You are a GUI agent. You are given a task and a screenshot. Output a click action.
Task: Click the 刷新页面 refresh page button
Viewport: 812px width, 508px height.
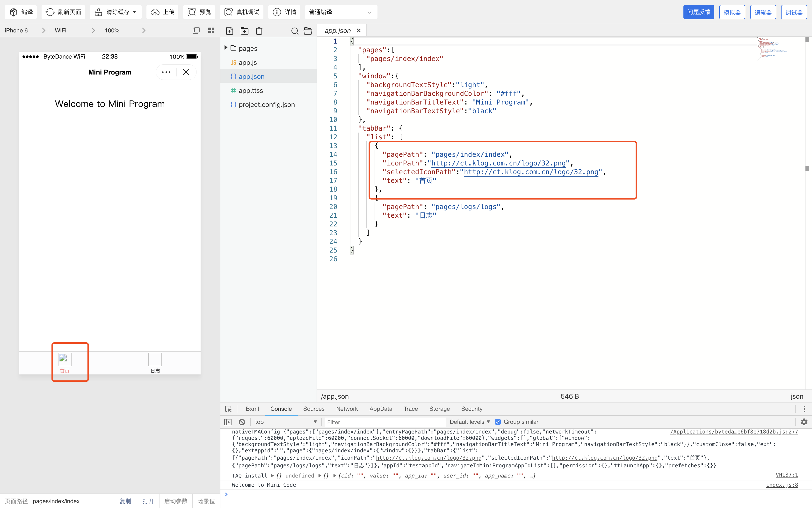pyautogui.click(x=63, y=12)
